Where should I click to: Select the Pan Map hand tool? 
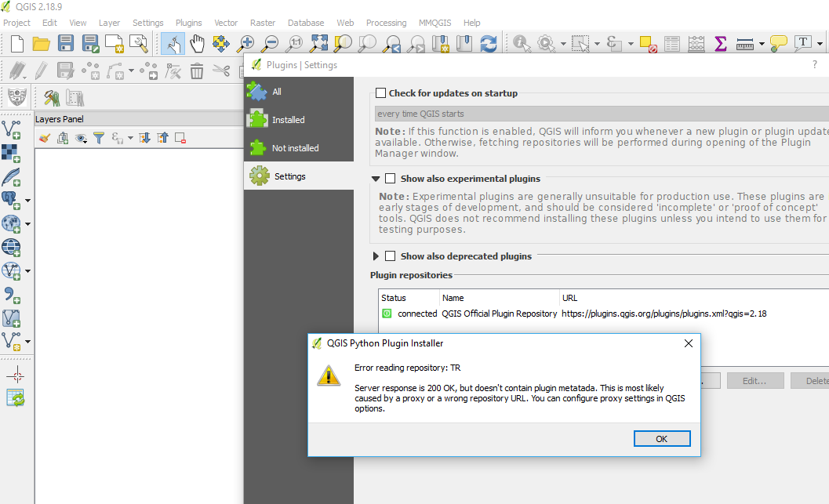click(197, 43)
